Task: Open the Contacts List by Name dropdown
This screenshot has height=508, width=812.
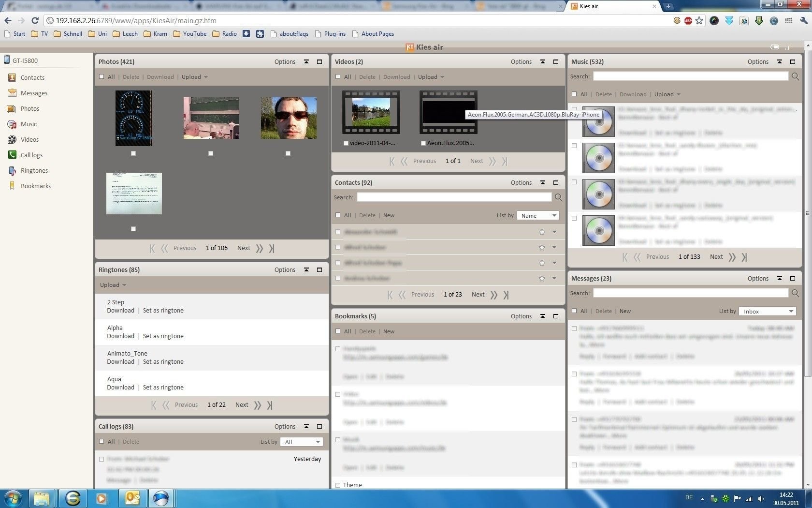Action: coord(538,216)
